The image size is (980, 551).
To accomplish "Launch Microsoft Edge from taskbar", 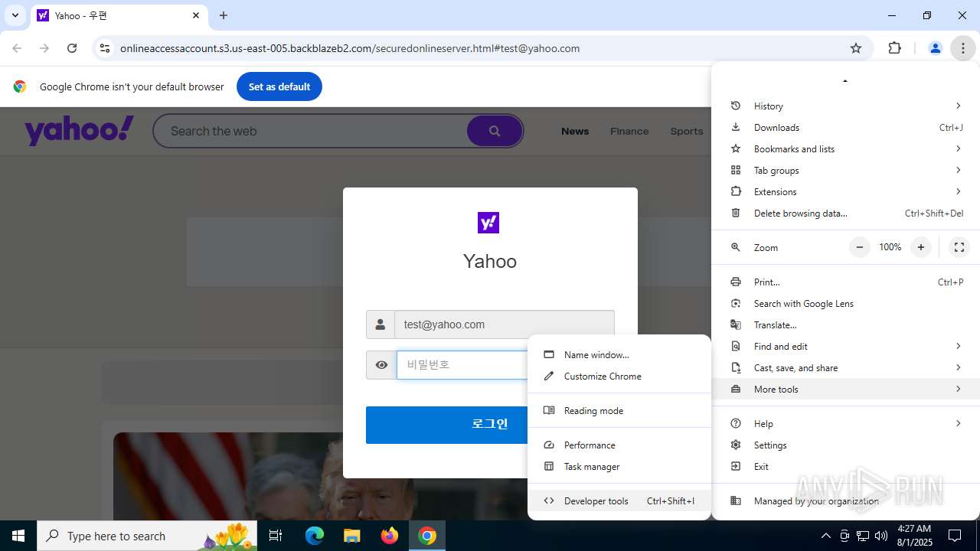I will coord(315,536).
